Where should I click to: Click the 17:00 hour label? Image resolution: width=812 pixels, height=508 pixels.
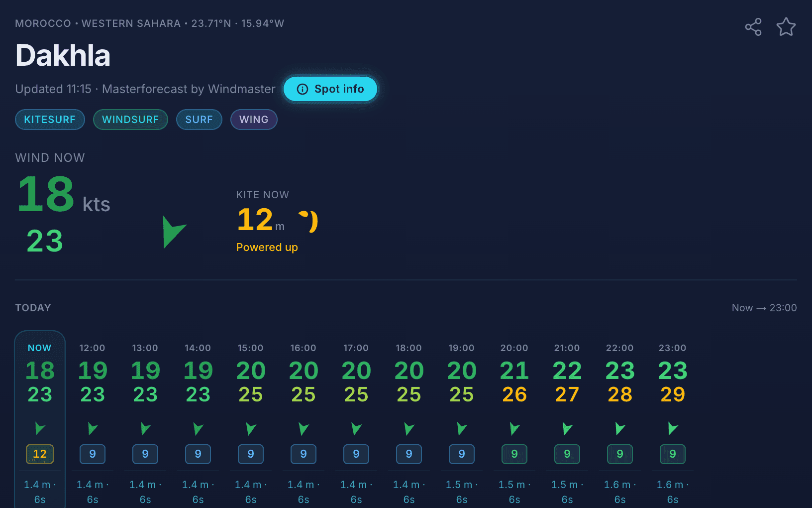pos(356,348)
